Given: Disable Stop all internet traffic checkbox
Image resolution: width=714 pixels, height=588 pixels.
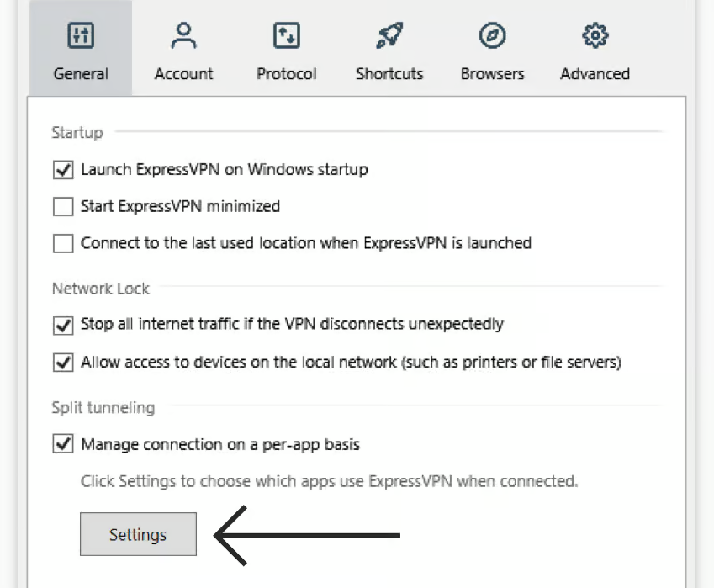Looking at the screenshot, I should pos(63,324).
